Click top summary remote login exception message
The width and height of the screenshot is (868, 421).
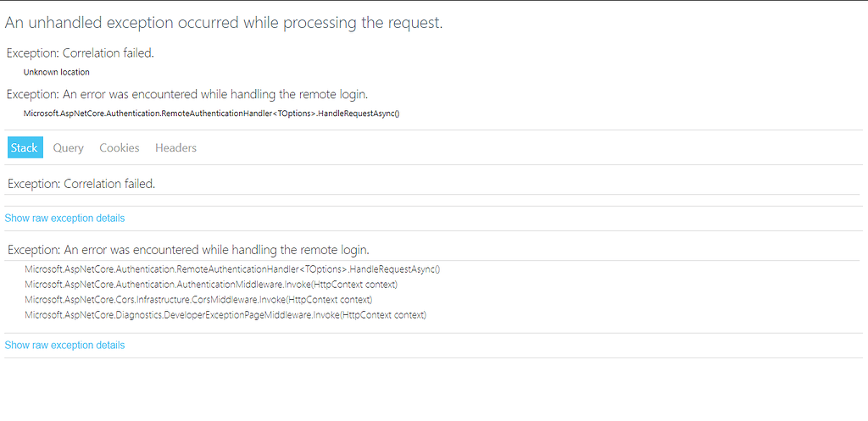pos(187,94)
